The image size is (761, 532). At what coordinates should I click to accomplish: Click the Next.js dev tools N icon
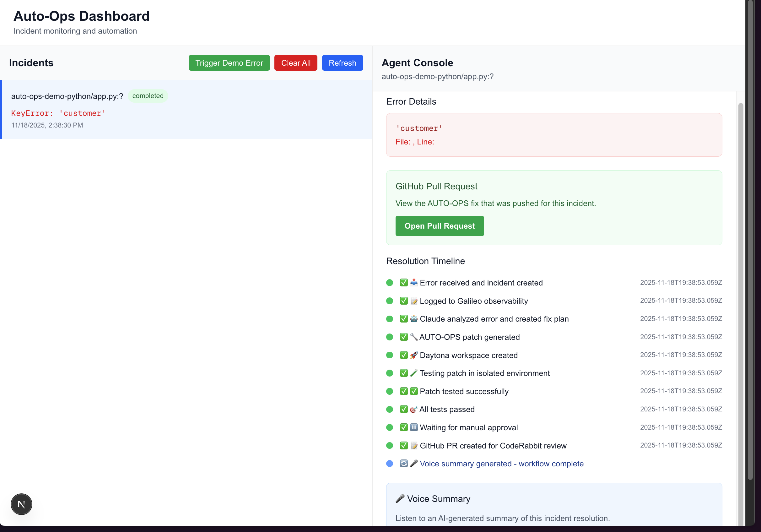(x=21, y=504)
